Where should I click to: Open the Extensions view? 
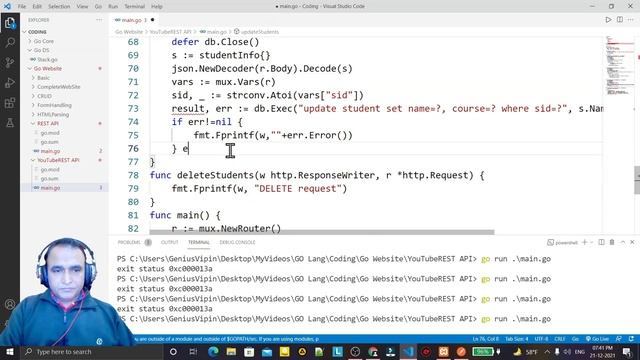click(10, 103)
